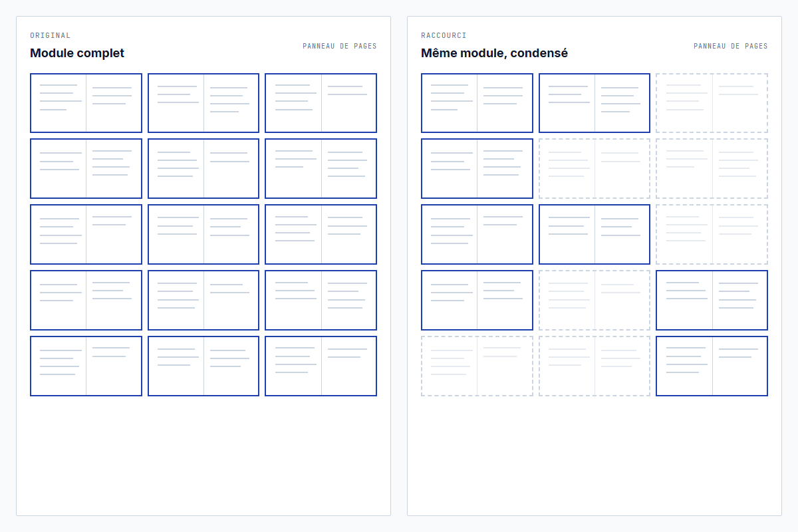Image resolution: width=798 pixels, height=532 pixels.
Task: Select the first spread in Module complet
Action: point(86,102)
